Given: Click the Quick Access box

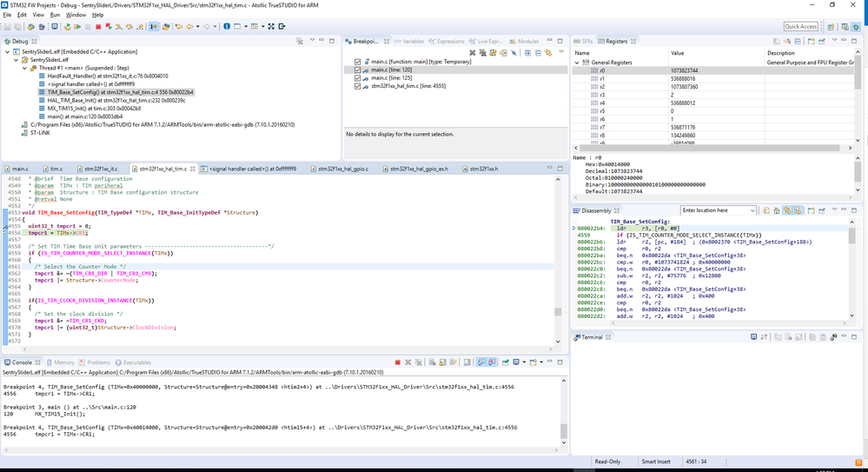Looking at the screenshot, I should click(801, 27).
